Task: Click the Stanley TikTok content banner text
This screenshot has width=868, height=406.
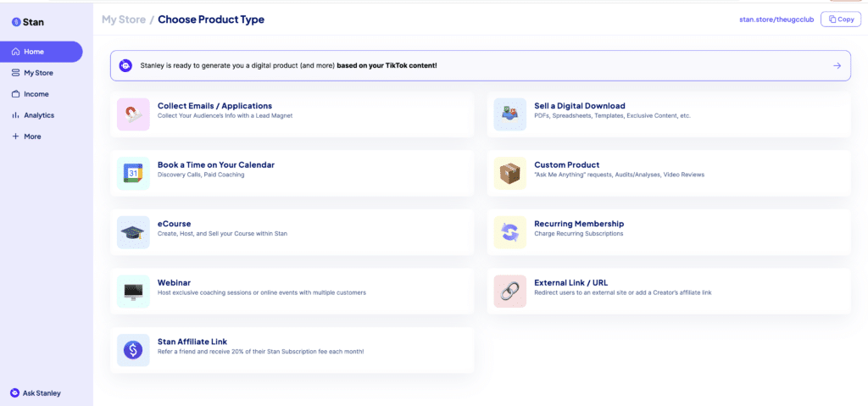Action: click(x=288, y=65)
